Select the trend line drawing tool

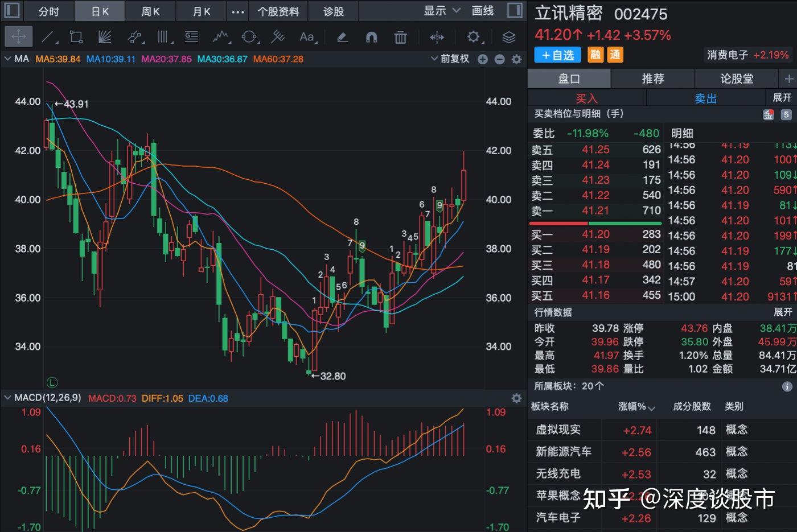pos(50,38)
